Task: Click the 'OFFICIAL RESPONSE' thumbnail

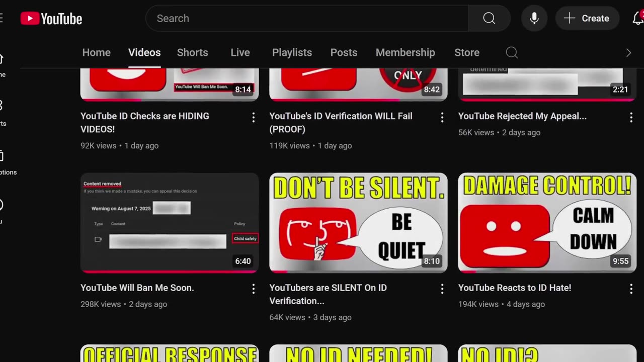Action: tap(170, 353)
